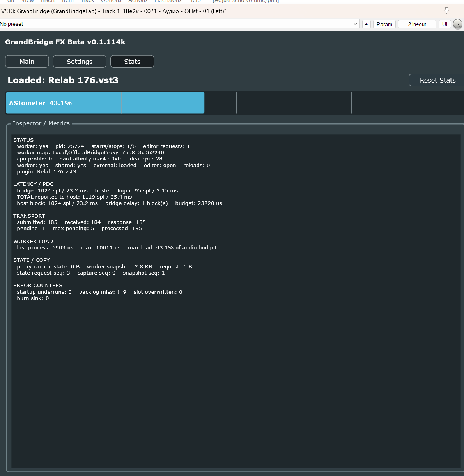This screenshot has width=464, height=476.
Task: Click the 'state request seq: 3' value
Action: point(44,273)
